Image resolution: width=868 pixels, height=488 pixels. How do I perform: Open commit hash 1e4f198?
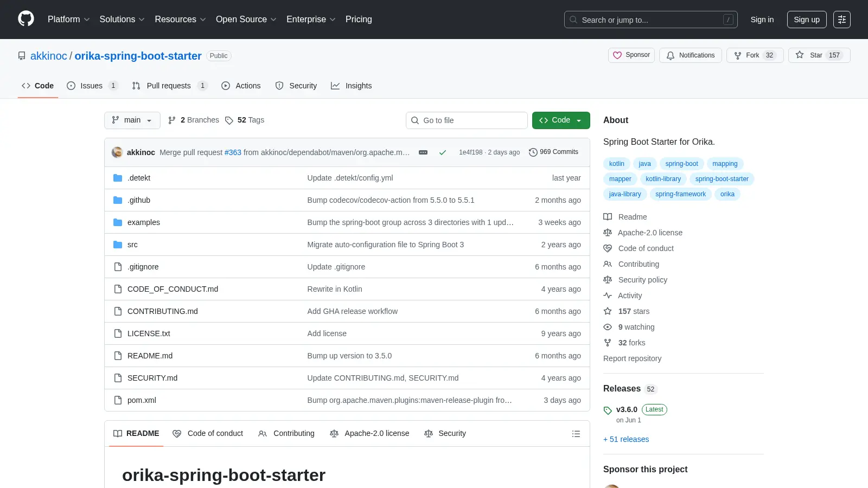[x=470, y=152]
